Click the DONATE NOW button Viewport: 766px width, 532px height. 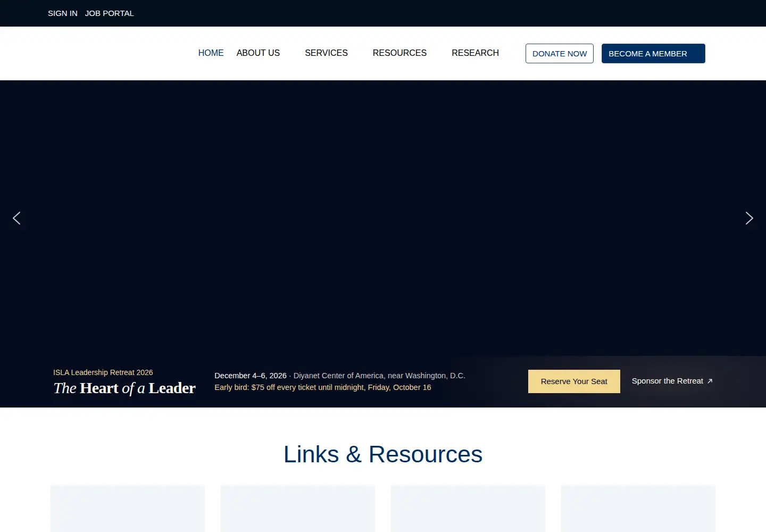[x=560, y=54]
